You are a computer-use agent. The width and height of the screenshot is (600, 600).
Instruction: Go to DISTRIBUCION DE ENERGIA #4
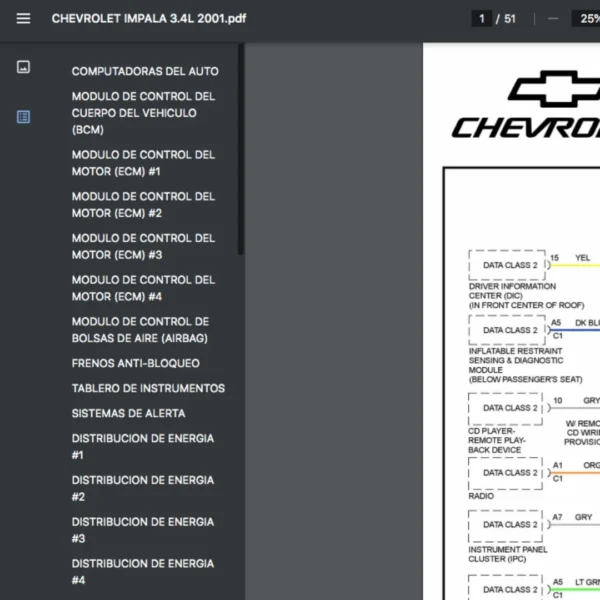pyautogui.click(x=143, y=572)
